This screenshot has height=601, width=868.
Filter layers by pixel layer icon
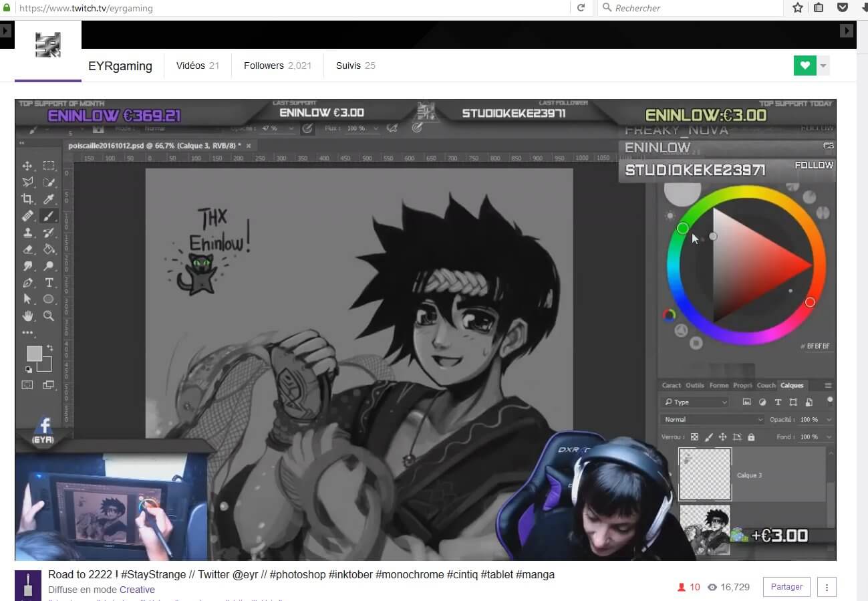pos(747,402)
